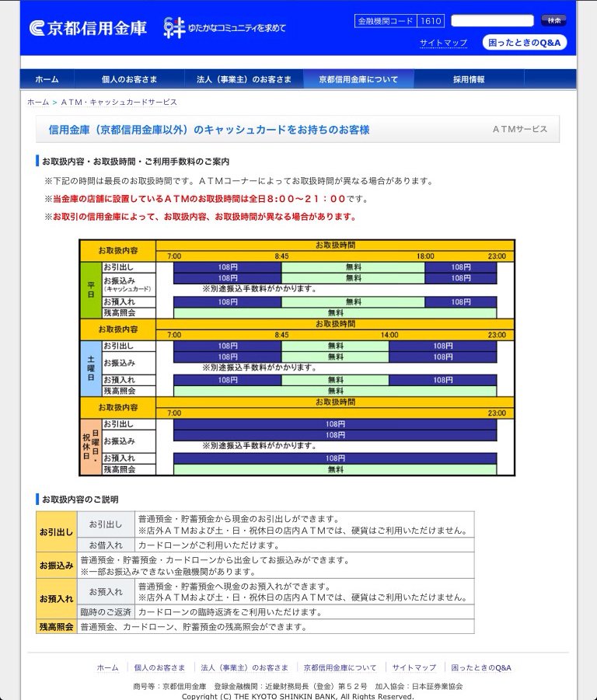Viewport: 597px width, 700px height.
Task: Click 平日 残高照会 無料 bar
Action: tap(335, 312)
